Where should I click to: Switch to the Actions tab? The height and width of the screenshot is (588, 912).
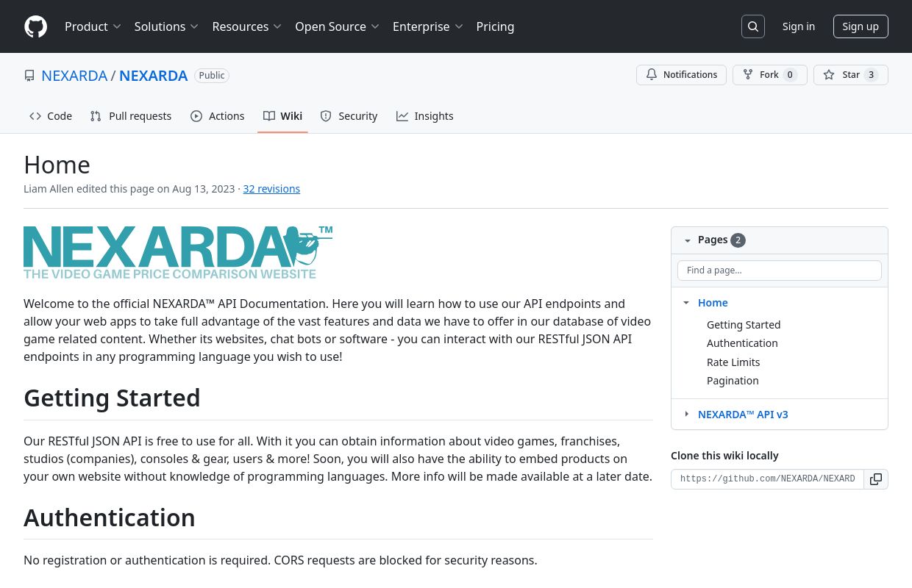(218, 116)
